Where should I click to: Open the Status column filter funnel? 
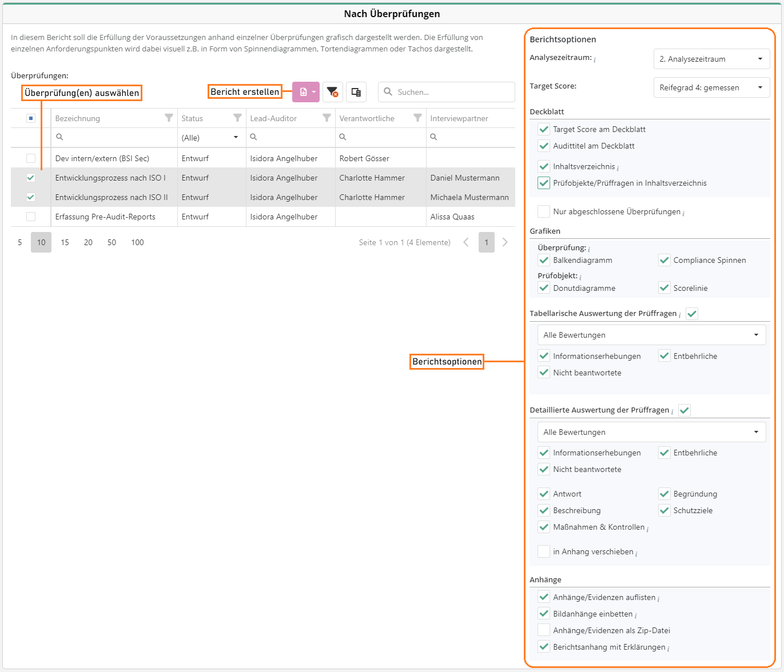[x=237, y=118]
